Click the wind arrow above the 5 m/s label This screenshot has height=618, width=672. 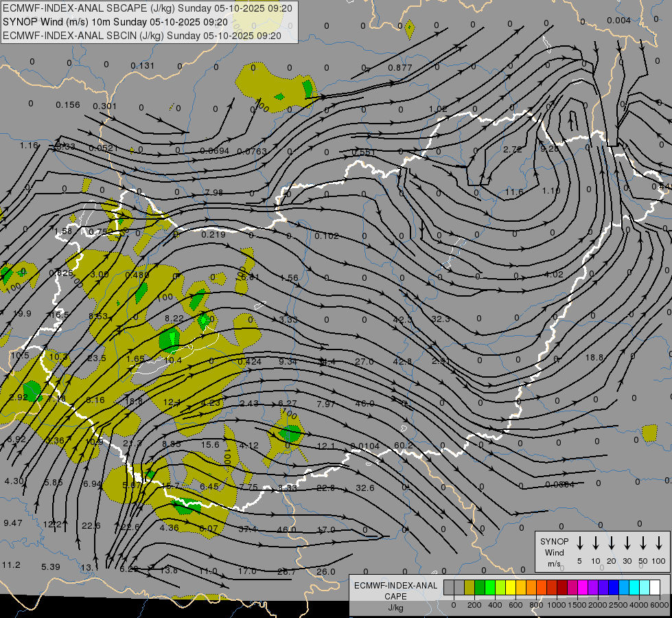click(x=580, y=543)
